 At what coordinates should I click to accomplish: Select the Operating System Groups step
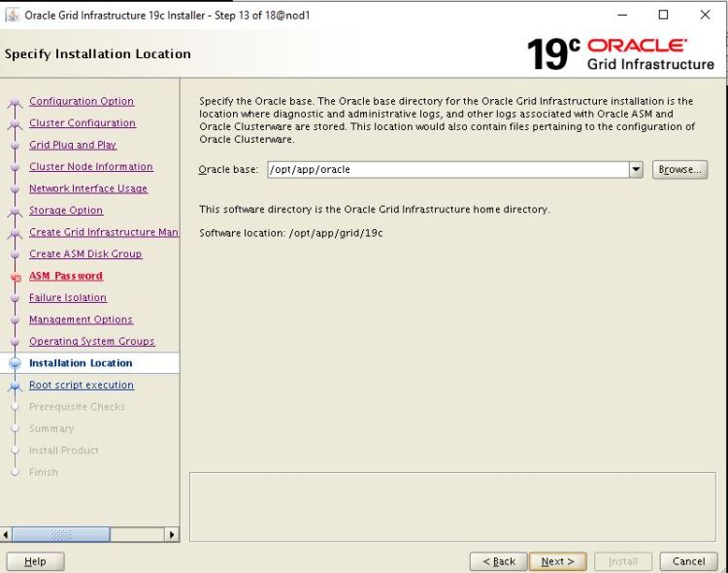click(91, 342)
